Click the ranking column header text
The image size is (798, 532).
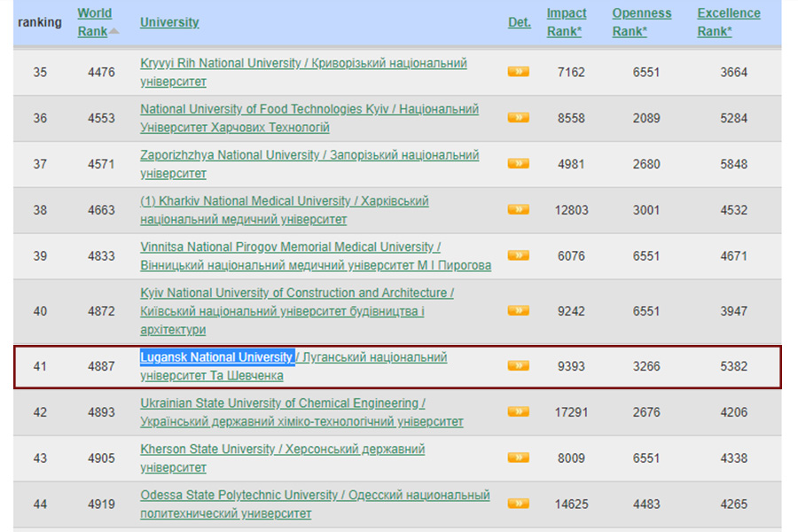[x=40, y=22]
